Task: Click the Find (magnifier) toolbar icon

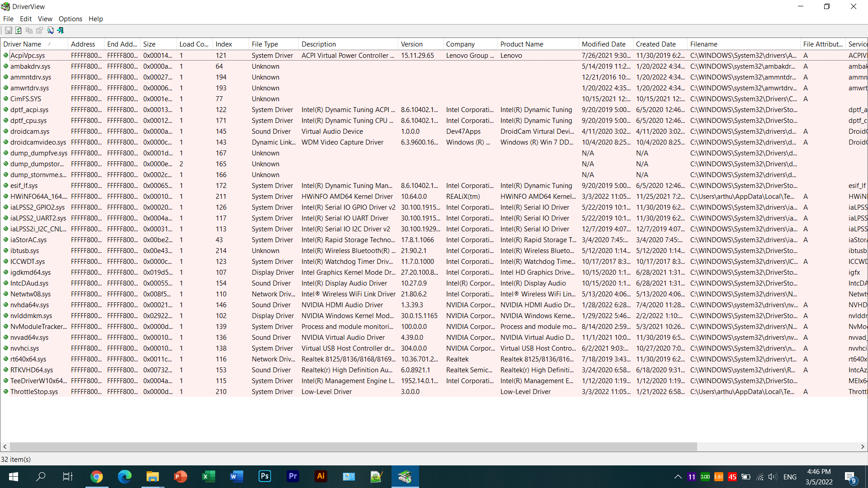Action: [50, 30]
